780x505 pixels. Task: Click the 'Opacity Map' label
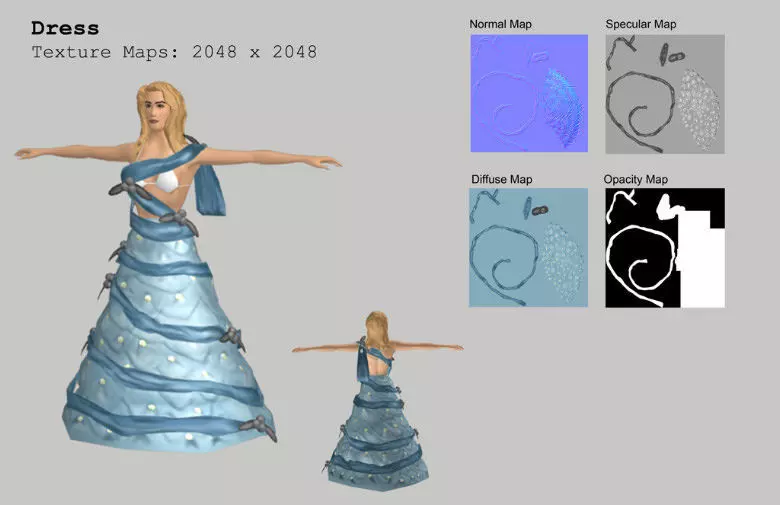pyautogui.click(x=636, y=179)
